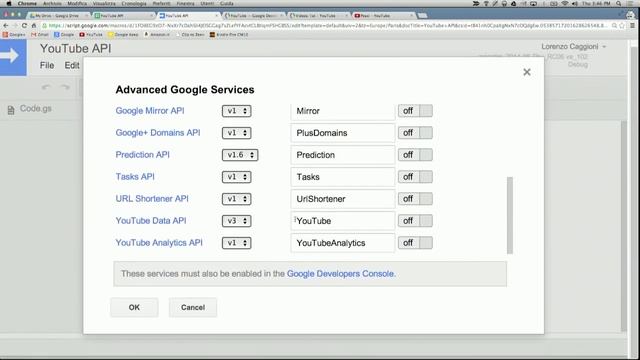Open the Lorenzo Caggioni account menu
Viewport: 640px width, 360px height.
(x=573, y=47)
